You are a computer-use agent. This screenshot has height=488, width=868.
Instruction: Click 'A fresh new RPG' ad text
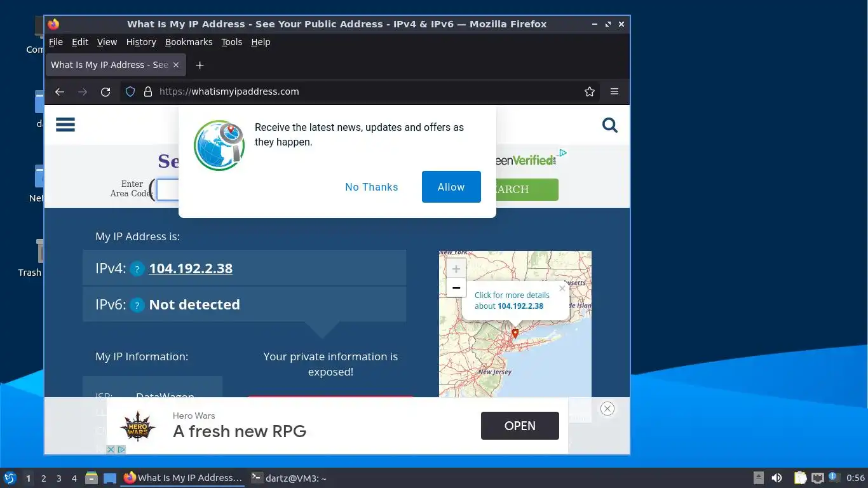click(240, 431)
